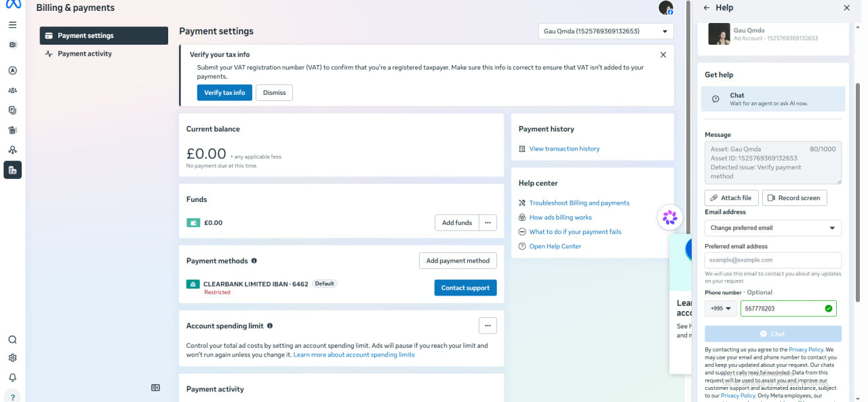Open the audiences people icon in the sidebar

pos(12,90)
